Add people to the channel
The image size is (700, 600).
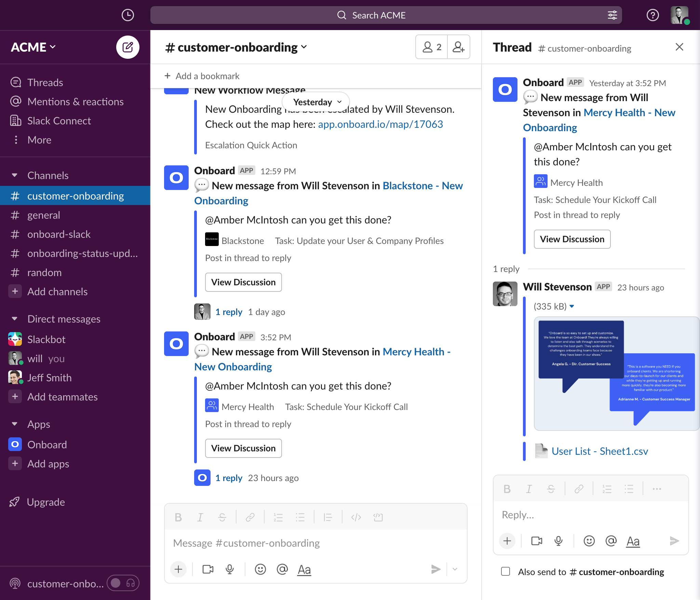click(x=458, y=47)
